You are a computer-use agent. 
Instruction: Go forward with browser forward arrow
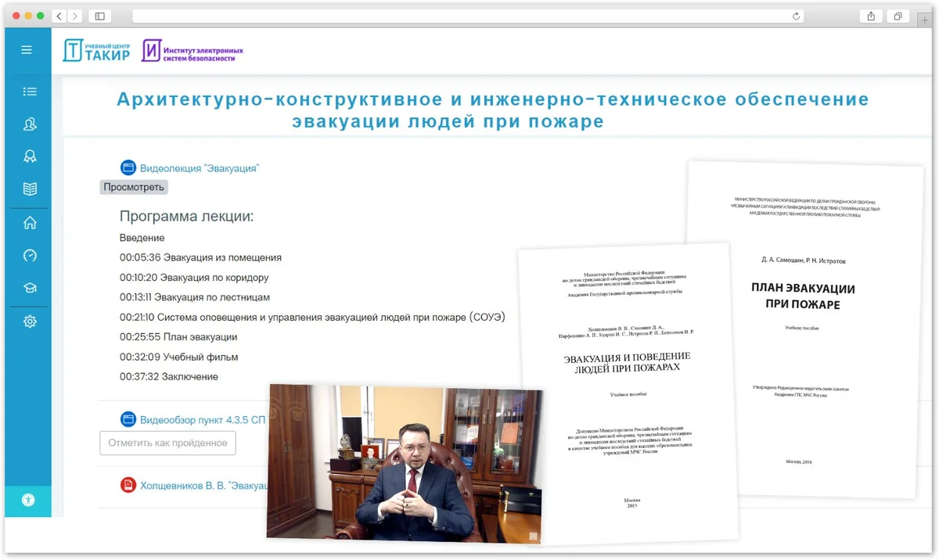75,16
